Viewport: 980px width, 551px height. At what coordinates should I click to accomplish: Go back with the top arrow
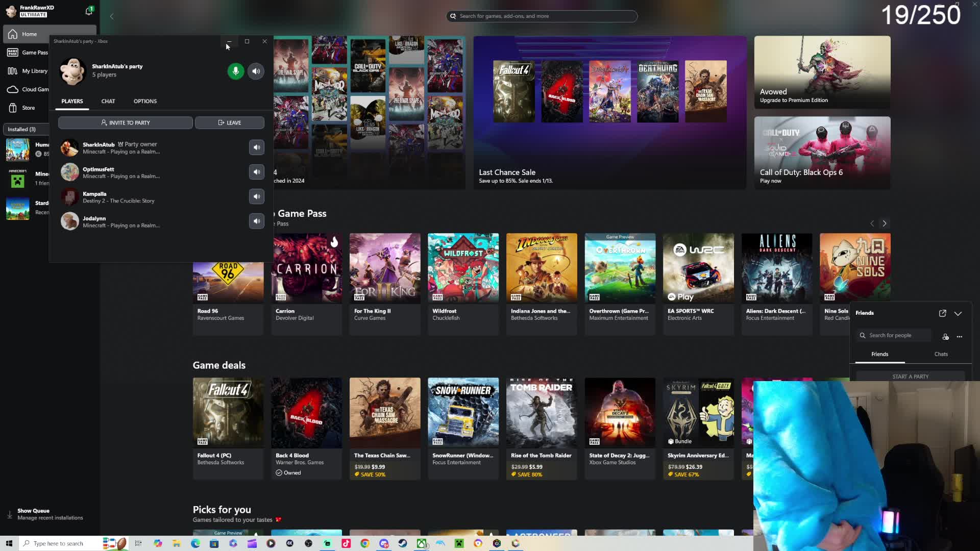tap(112, 16)
